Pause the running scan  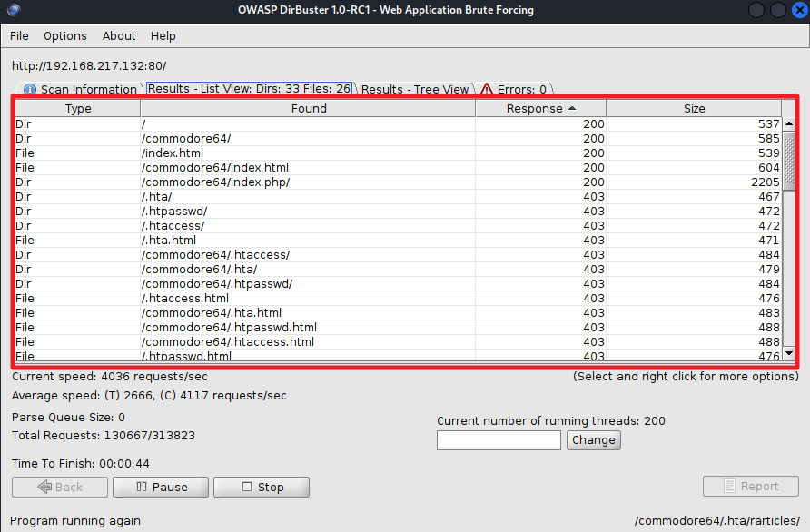click(x=161, y=488)
